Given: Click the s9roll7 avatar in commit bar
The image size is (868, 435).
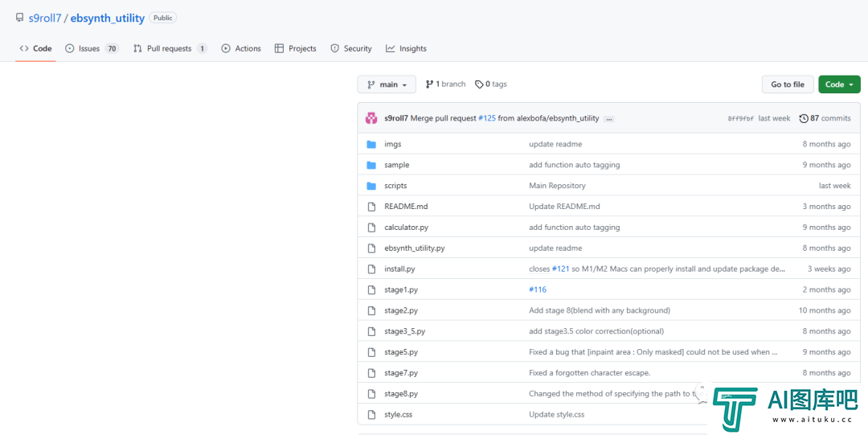Looking at the screenshot, I should pyautogui.click(x=371, y=118).
